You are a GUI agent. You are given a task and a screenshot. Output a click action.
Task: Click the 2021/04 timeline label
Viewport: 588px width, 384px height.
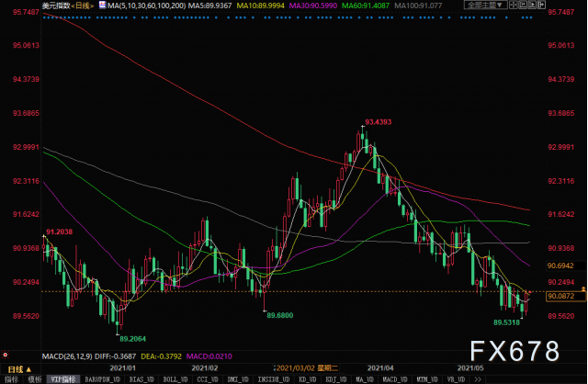(380, 368)
